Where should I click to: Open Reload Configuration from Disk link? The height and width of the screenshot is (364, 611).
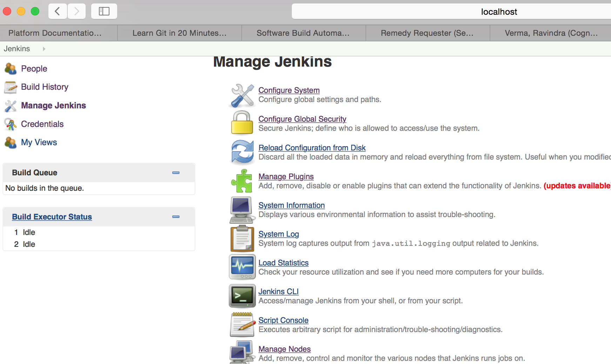click(x=312, y=148)
